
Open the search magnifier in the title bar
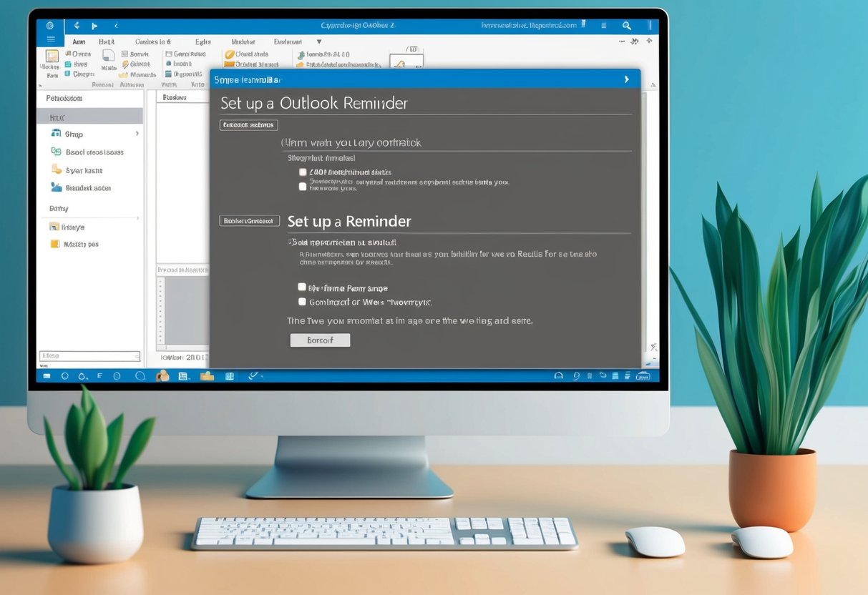(627, 25)
